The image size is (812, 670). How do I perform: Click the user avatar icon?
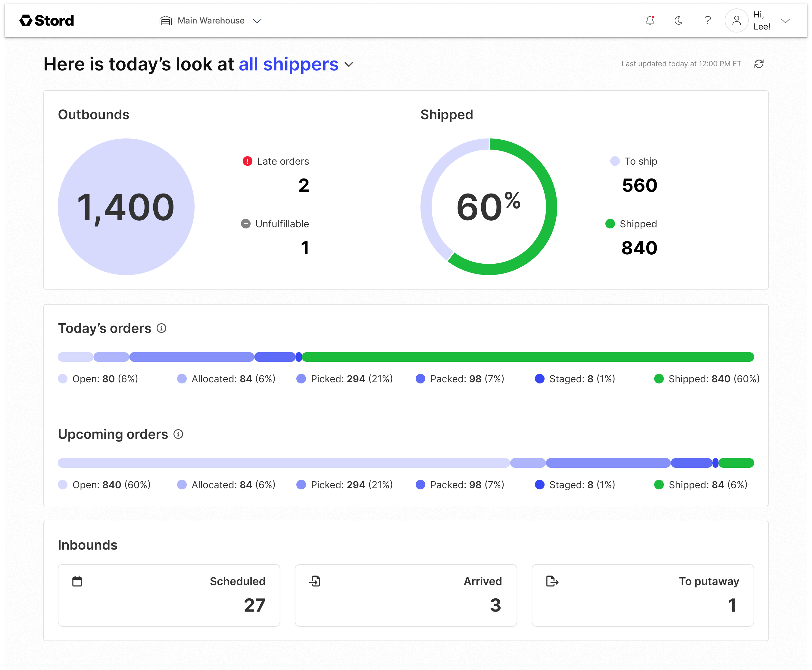click(x=736, y=20)
